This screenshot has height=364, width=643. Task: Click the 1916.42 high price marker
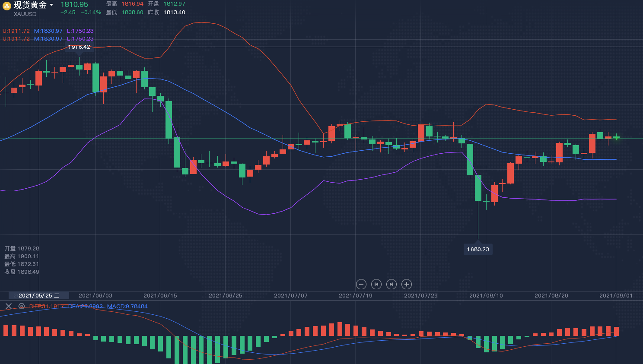[x=79, y=47]
